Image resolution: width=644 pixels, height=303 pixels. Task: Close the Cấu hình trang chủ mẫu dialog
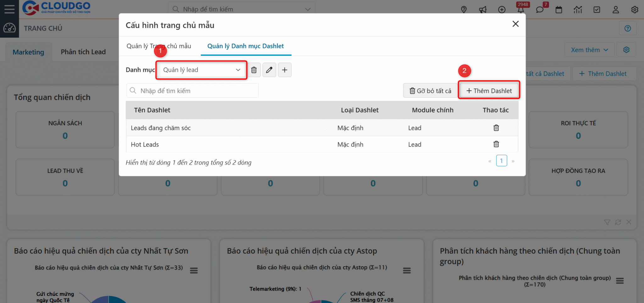pos(515,24)
